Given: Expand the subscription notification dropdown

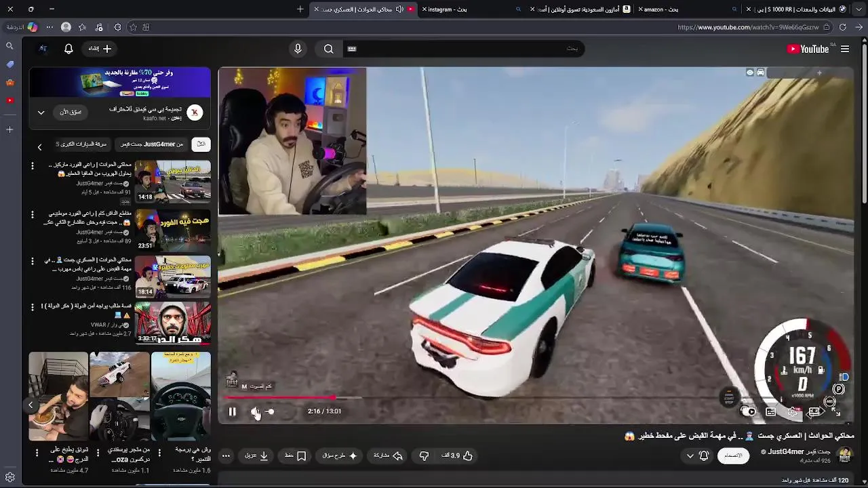Looking at the screenshot, I should [x=690, y=456].
